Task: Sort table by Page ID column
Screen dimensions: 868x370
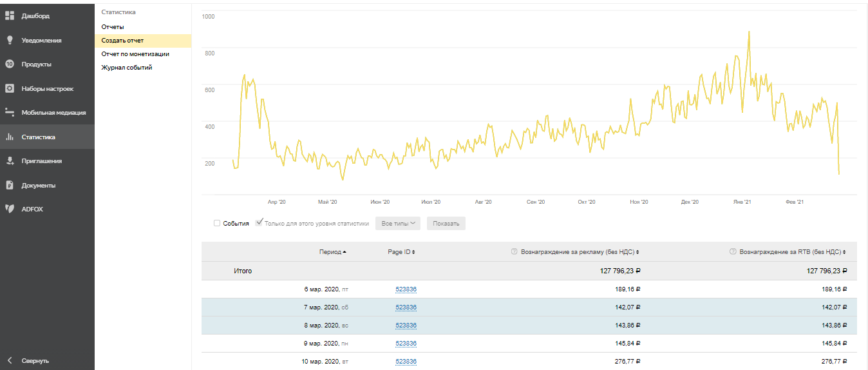Action: point(401,252)
